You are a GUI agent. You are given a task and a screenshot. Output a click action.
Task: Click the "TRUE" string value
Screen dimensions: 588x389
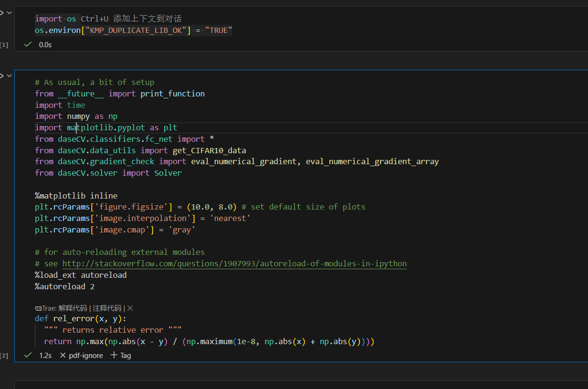tap(219, 31)
